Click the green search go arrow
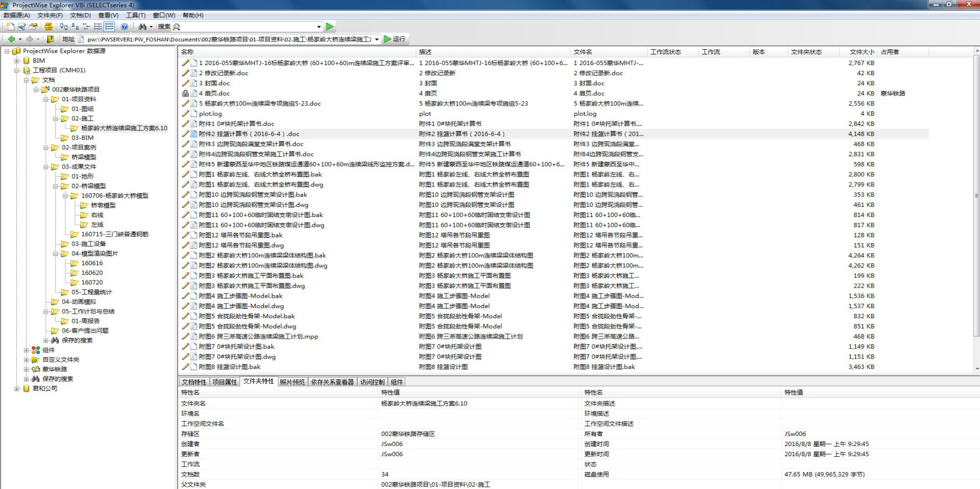 (x=330, y=27)
